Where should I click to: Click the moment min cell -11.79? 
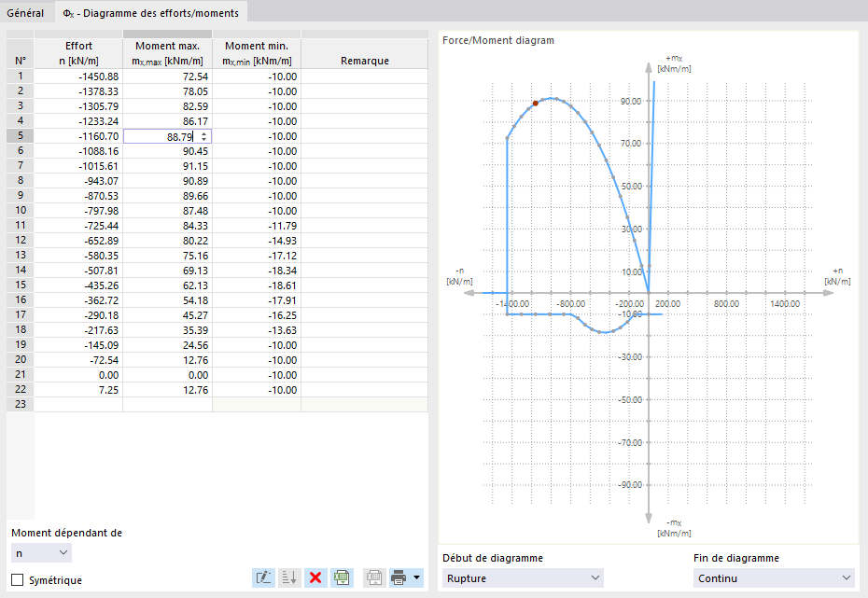[257, 226]
